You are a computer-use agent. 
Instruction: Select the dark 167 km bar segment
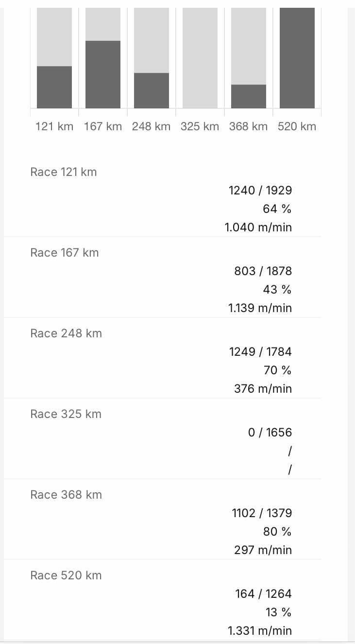(x=103, y=74)
